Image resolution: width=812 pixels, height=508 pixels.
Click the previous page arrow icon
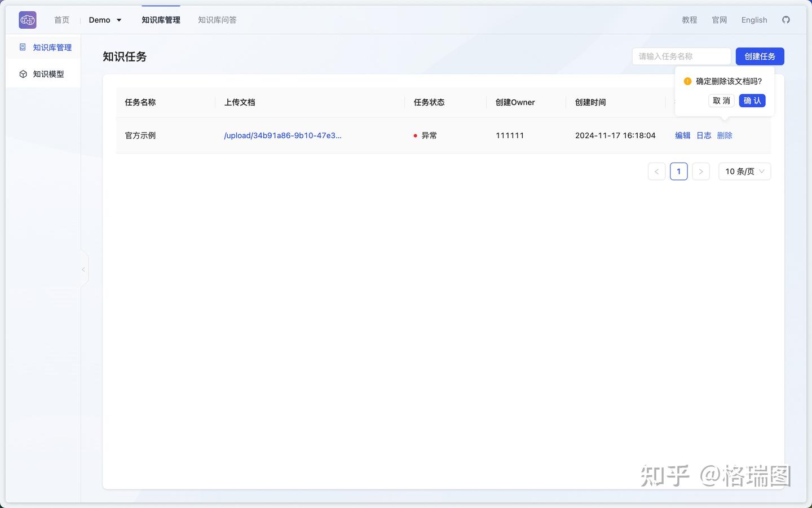[656, 171]
